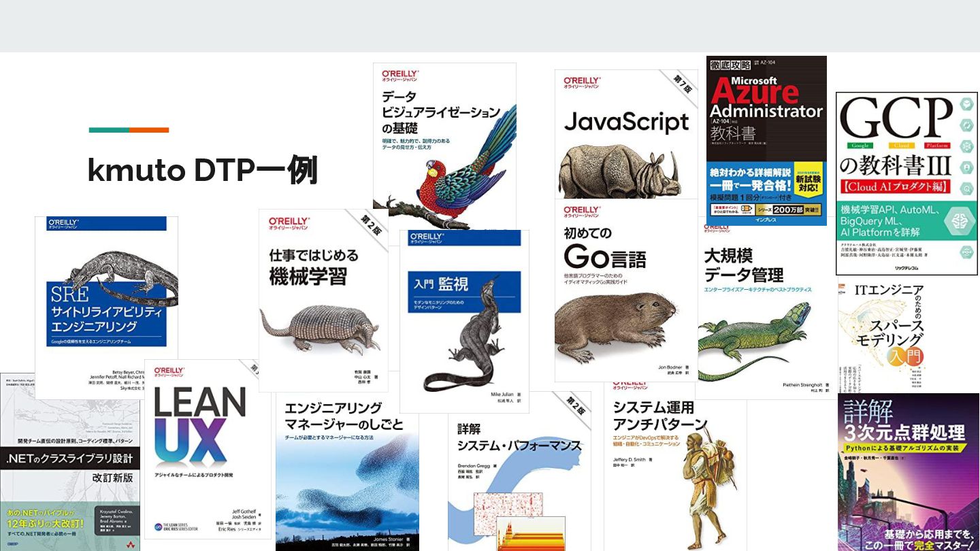Click the JavaScript rhinoceros book cover

(x=626, y=134)
